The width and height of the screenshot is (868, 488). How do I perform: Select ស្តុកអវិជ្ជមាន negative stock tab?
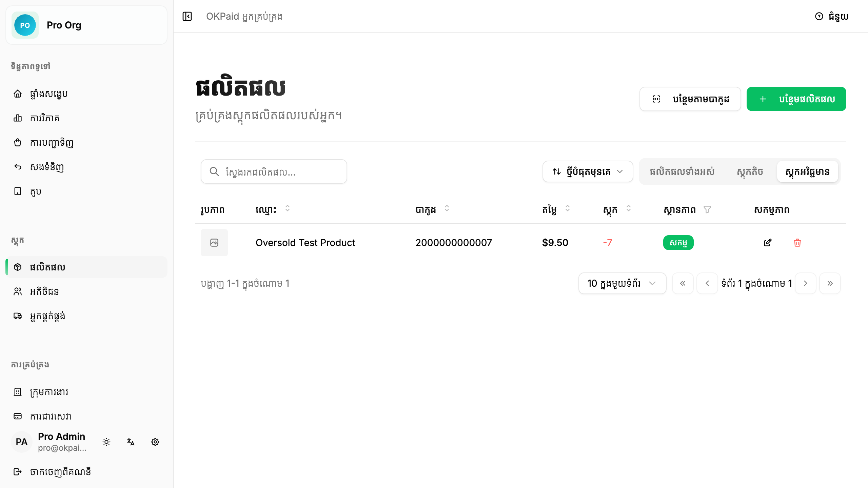807,171
